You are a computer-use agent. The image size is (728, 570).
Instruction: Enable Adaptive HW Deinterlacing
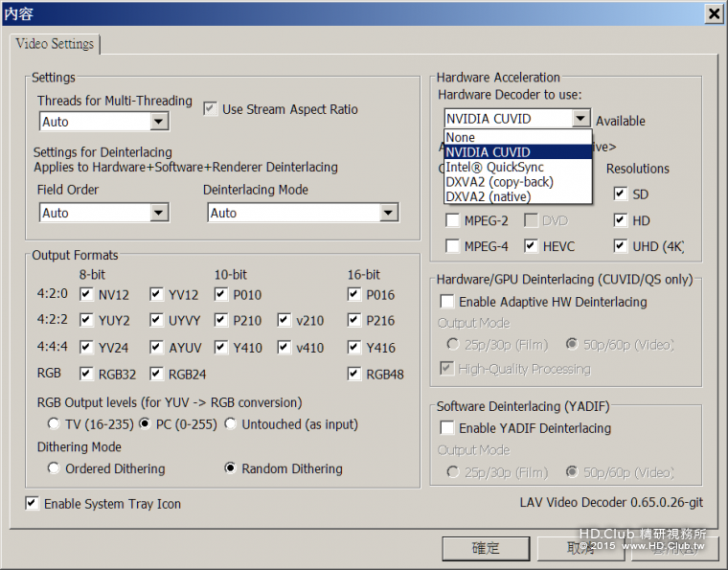[x=447, y=302]
